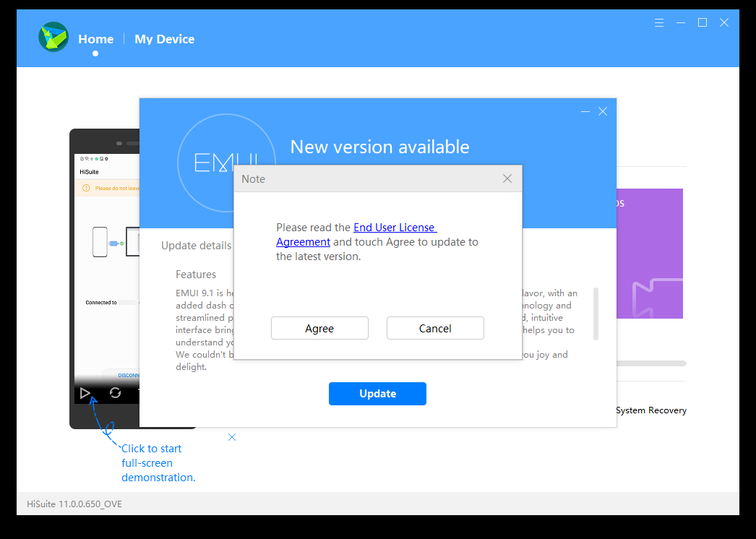Image resolution: width=756 pixels, height=539 pixels.
Task: Click the HiSuite logo icon
Action: pos(53,37)
